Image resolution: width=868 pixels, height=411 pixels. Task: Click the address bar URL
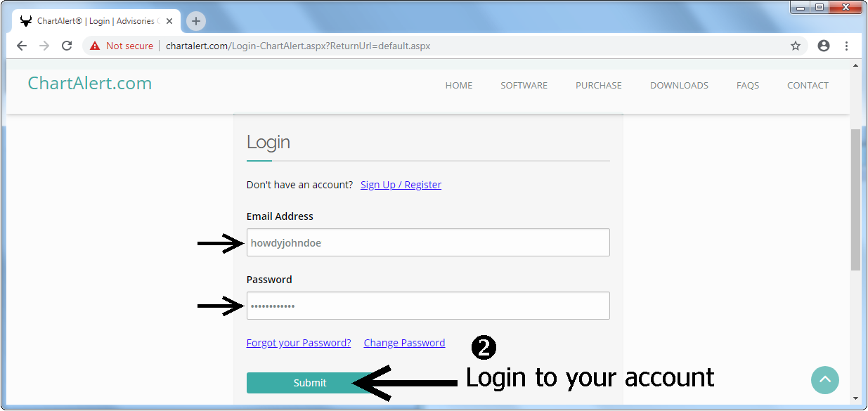click(x=298, y=46)
